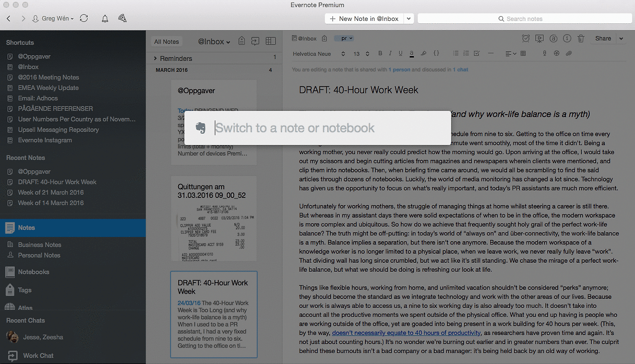Create a New Note in @Inbox
Image resolution: width=635 pixels, height=364 pixels.
[364, 18]
